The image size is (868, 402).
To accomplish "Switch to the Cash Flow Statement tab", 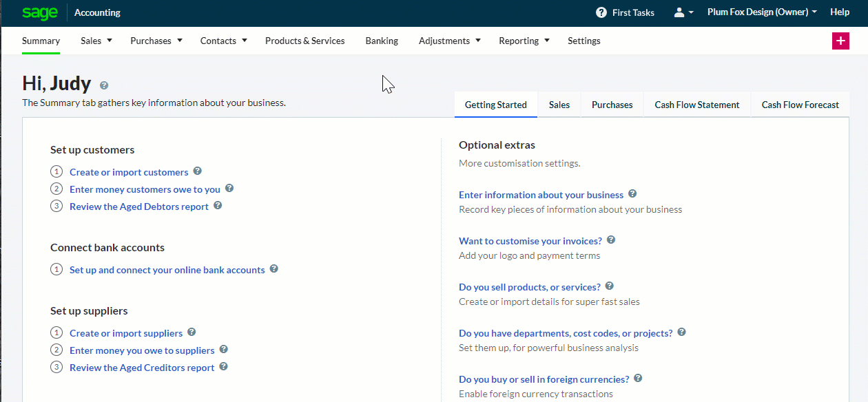I will click(x=696, y=105).
